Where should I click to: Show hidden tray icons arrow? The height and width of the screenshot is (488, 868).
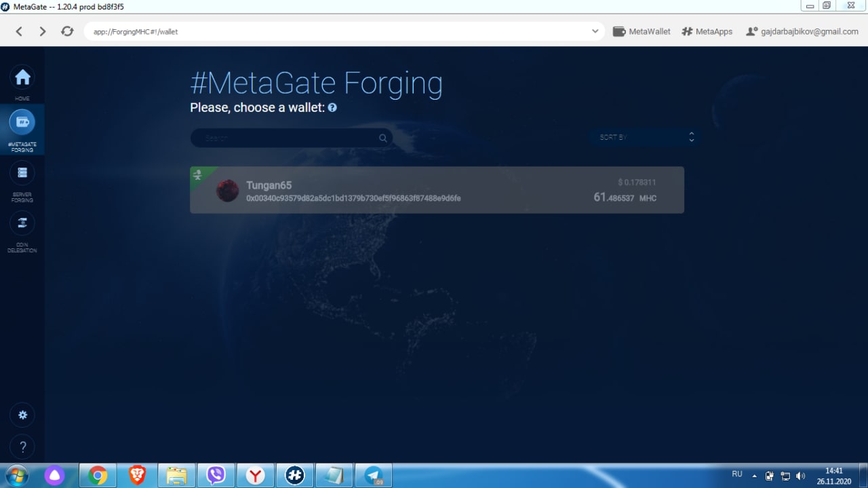tap(755, 476)
